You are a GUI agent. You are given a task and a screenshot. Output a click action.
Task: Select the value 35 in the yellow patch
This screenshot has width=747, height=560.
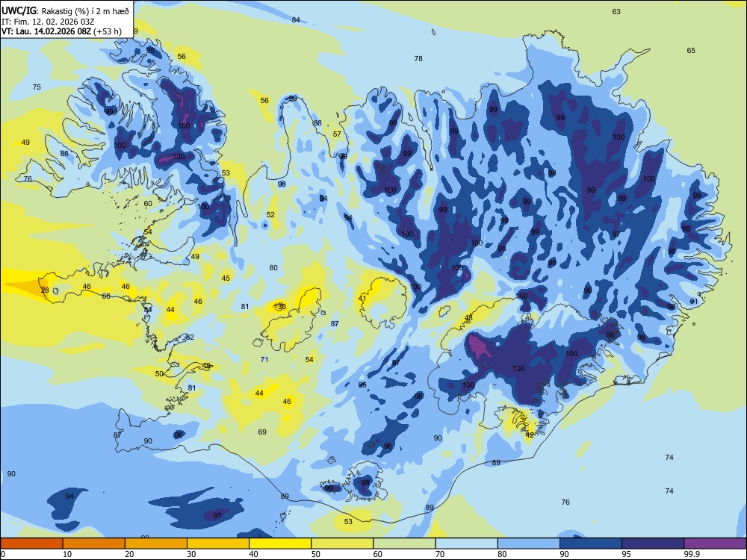[282, 306]
